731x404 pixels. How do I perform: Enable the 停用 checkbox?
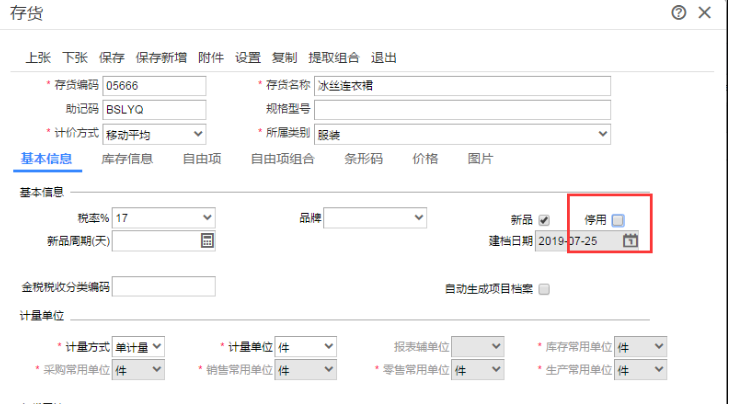(x=618, y=220)
